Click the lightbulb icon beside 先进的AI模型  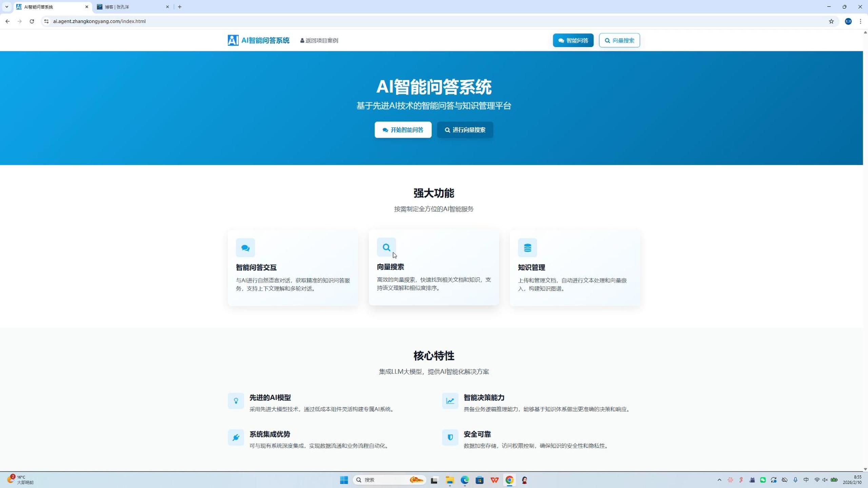(236, 401)
